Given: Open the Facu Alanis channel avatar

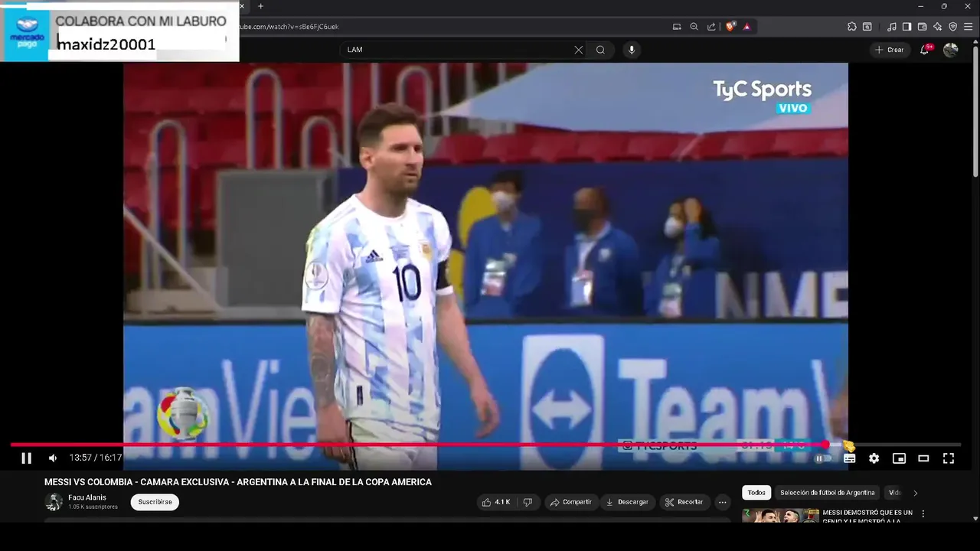Looking at the screenshot, I should (54, 502).
